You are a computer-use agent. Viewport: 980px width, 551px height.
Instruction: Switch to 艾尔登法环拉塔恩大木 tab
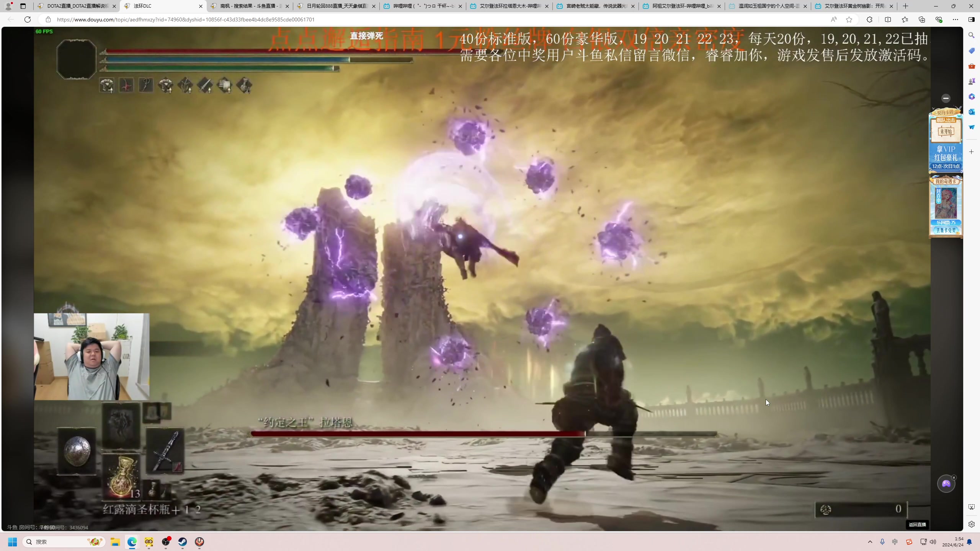click(509, 6)
